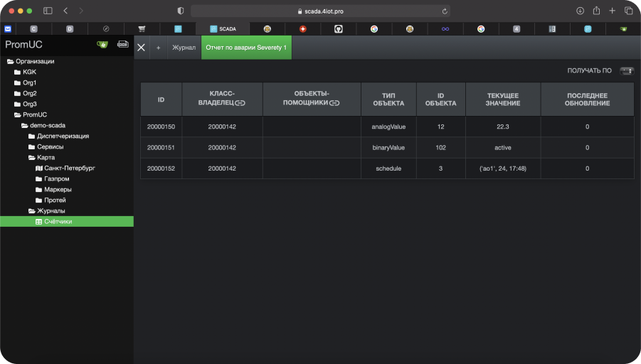The image size is (641, 364).
Task: Open the Санкт-Петербург map item
Action: pos(70,168)
